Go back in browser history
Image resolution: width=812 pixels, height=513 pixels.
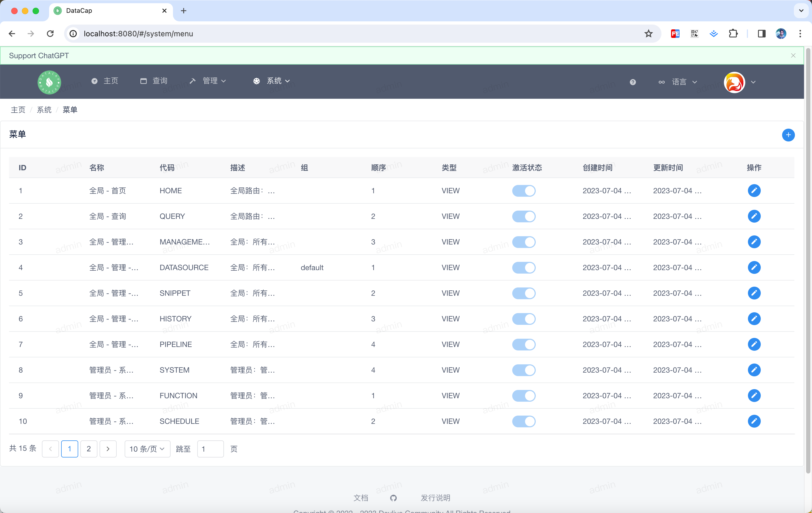[x=12, y=34]
